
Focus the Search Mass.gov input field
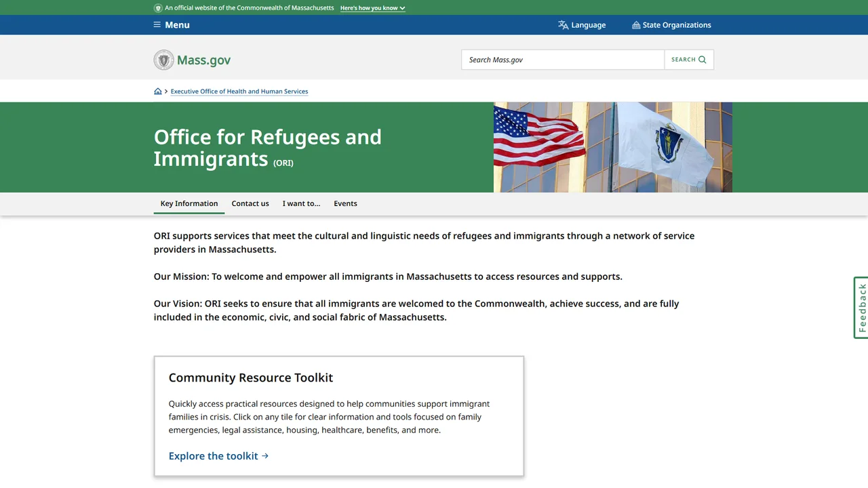point(563,60)
